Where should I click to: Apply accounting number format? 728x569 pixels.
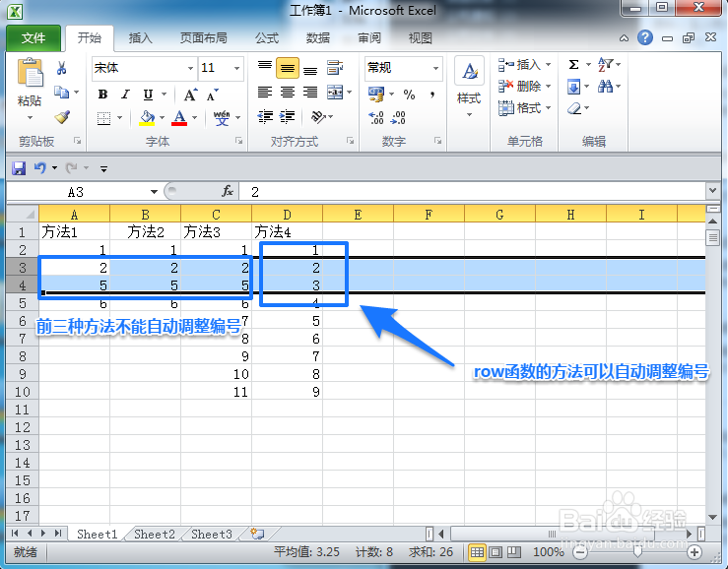376,95
